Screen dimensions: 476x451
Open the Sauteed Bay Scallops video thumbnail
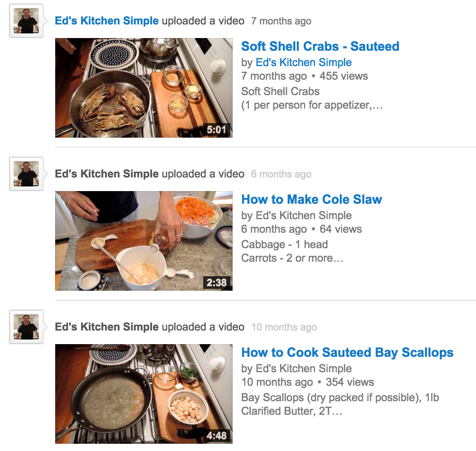[143, 394]
